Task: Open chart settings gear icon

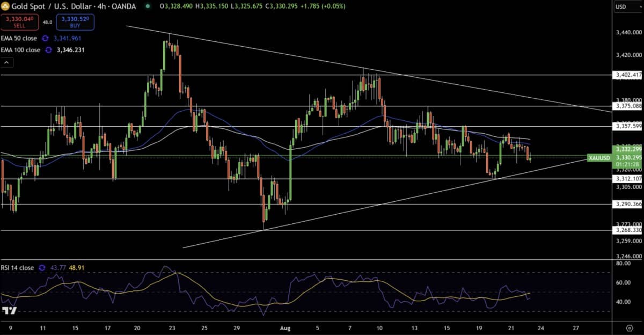Action: [629, 327]
